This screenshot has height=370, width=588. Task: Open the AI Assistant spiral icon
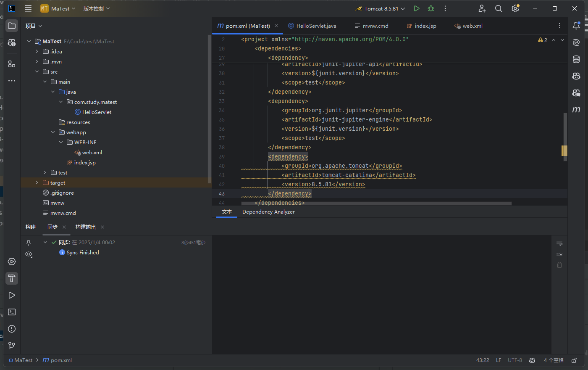tap(576, 42)
